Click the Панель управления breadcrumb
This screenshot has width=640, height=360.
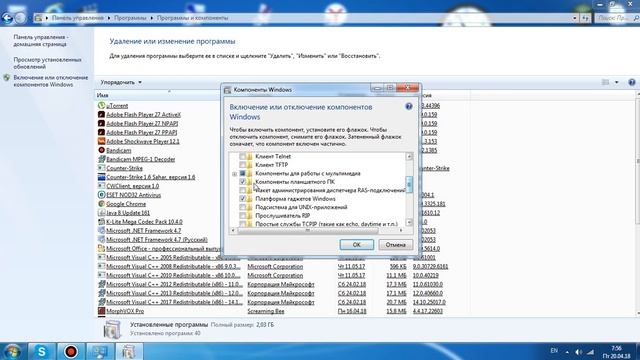tap(78, 18)
